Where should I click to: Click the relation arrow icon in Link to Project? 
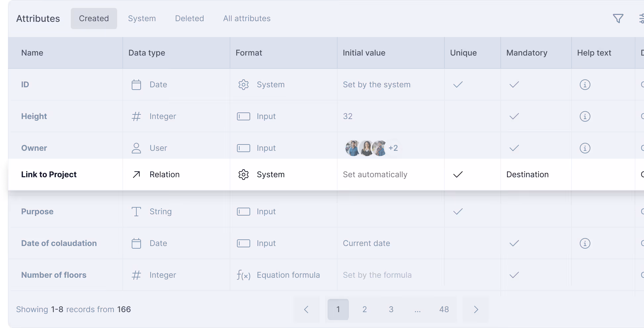click(x=136, y=175)
